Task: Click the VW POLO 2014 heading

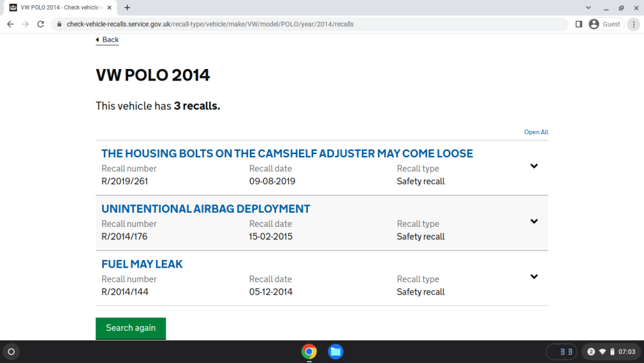Action: pyautogui.click(x=153, y=75)
